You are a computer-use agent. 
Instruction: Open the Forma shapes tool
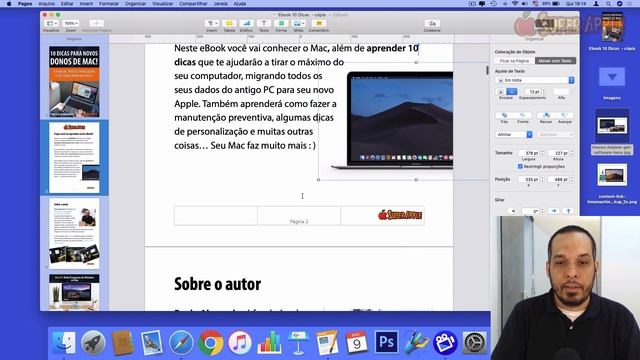[x=281, y=25]
